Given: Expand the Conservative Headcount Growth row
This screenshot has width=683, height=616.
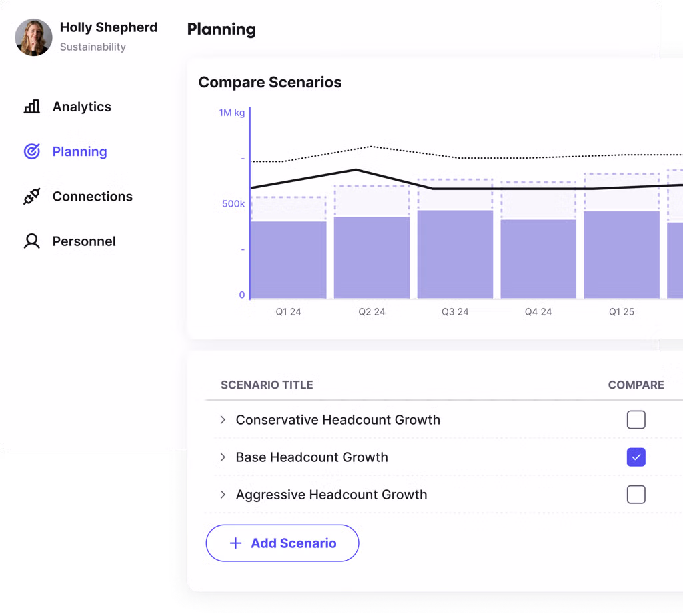Looking at the screenshot, I should 223,419.
